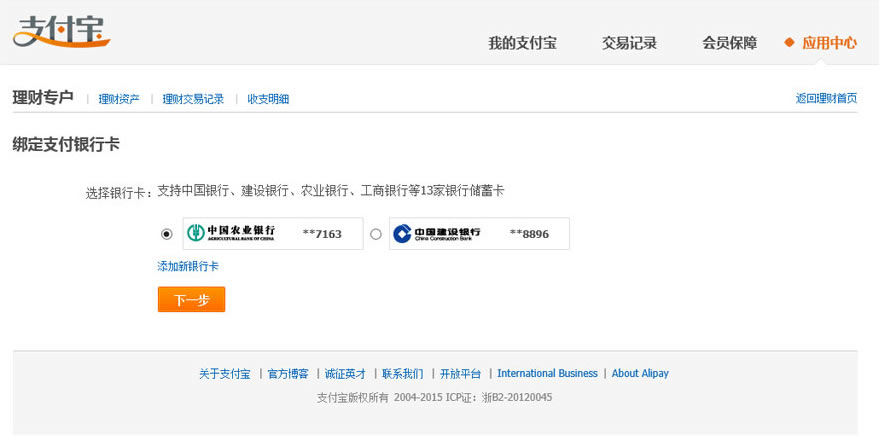Image resolution: width=881 pixels, height=436 pixels.
Task: Click the 理财专户 heading
Action: point(43,98)
